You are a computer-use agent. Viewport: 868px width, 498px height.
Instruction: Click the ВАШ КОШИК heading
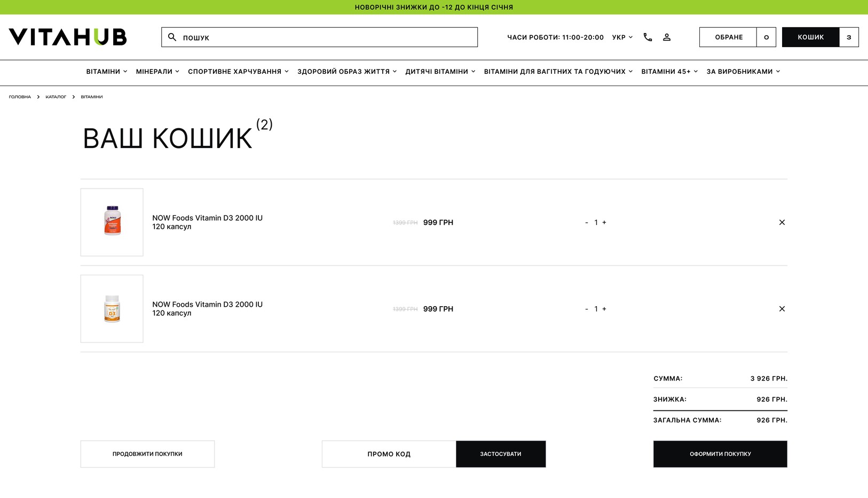point(167,138)
